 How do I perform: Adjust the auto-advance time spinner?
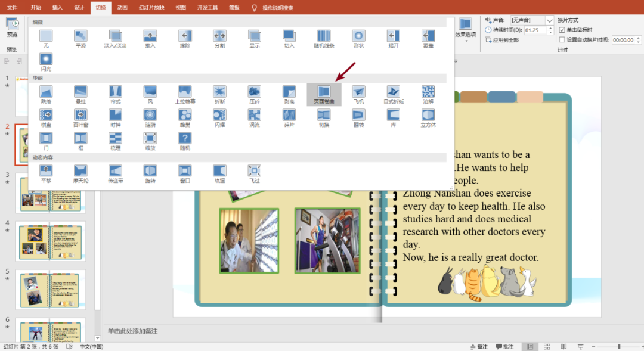tap(638, 40)
